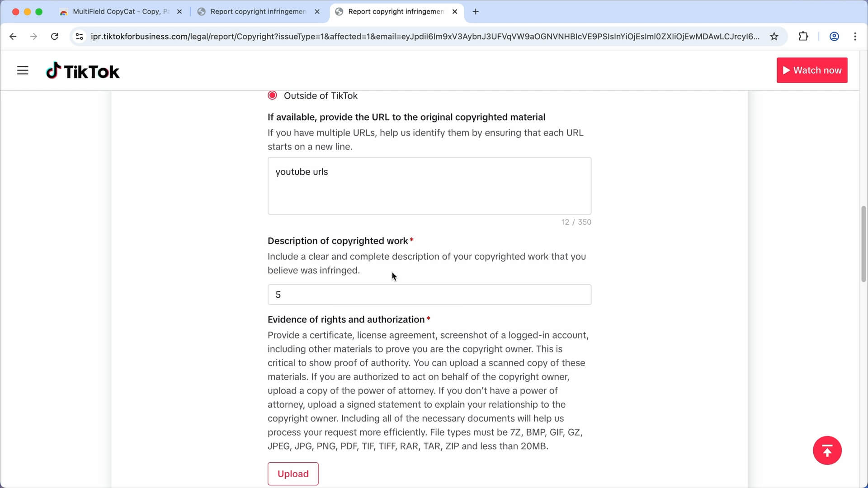Click the TikTok logo

(x=83, y=70)
